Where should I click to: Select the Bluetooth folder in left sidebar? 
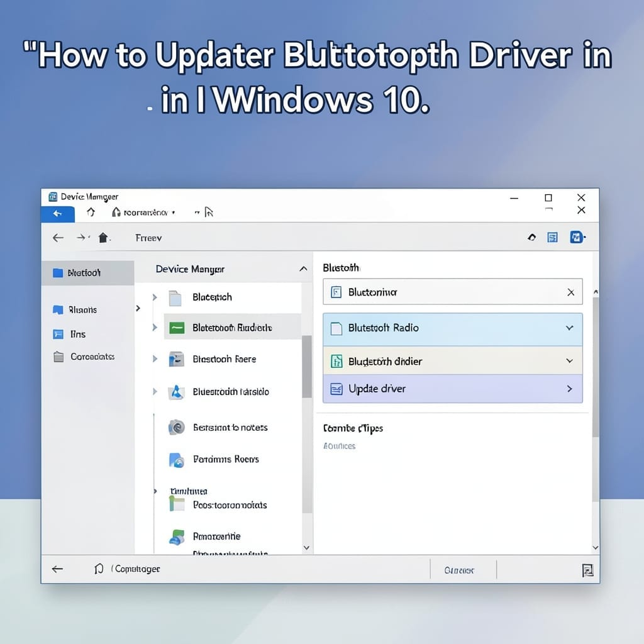(87, 273)
